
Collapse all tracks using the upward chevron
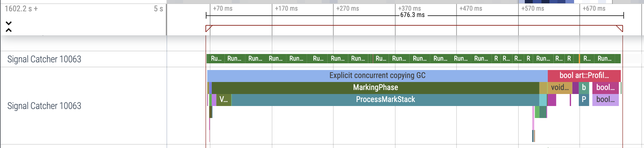point(9,30)
